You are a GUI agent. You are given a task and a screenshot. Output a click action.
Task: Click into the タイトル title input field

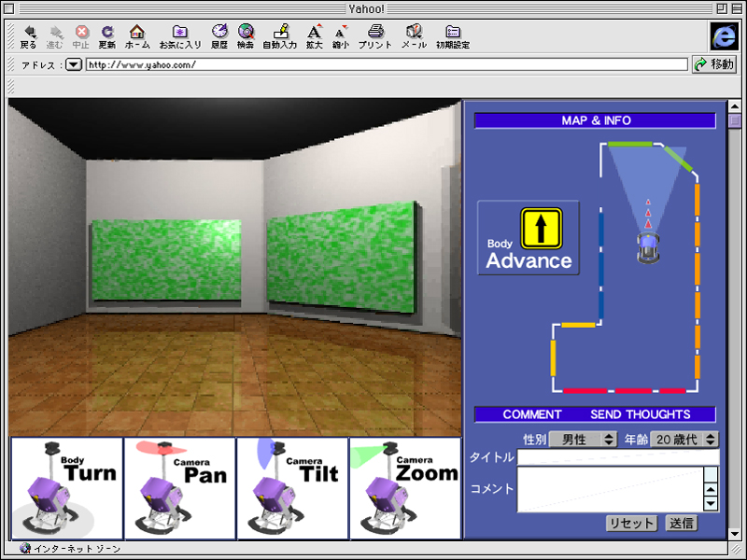618,457
